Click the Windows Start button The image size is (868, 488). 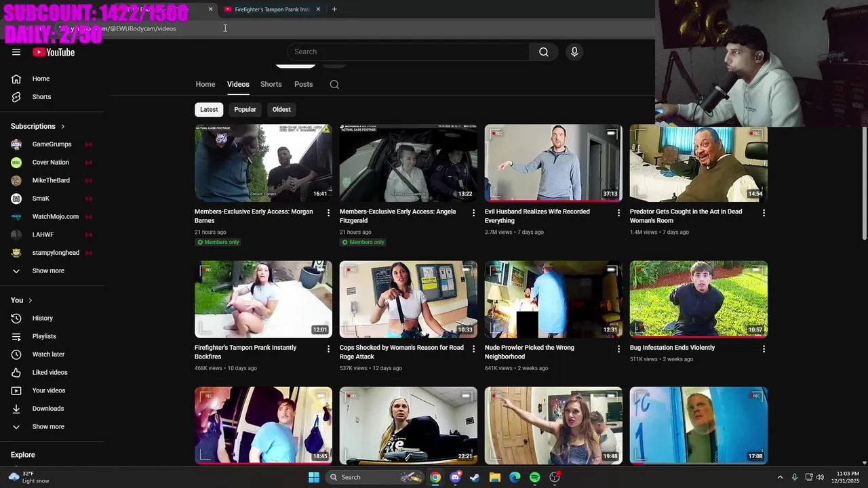point(314,477)
